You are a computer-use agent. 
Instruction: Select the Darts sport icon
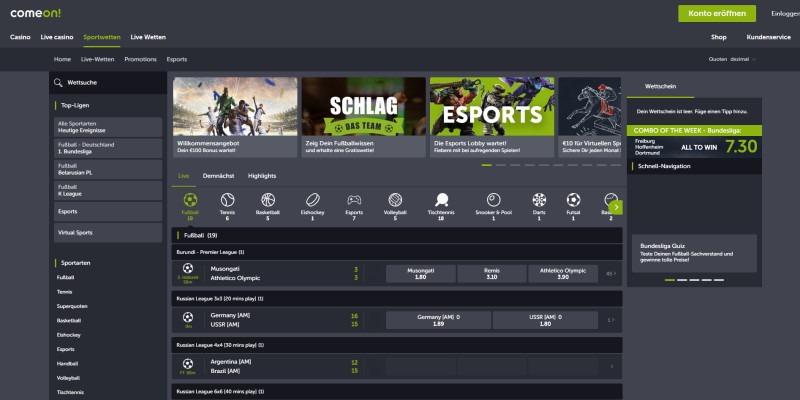coord(539,199)
